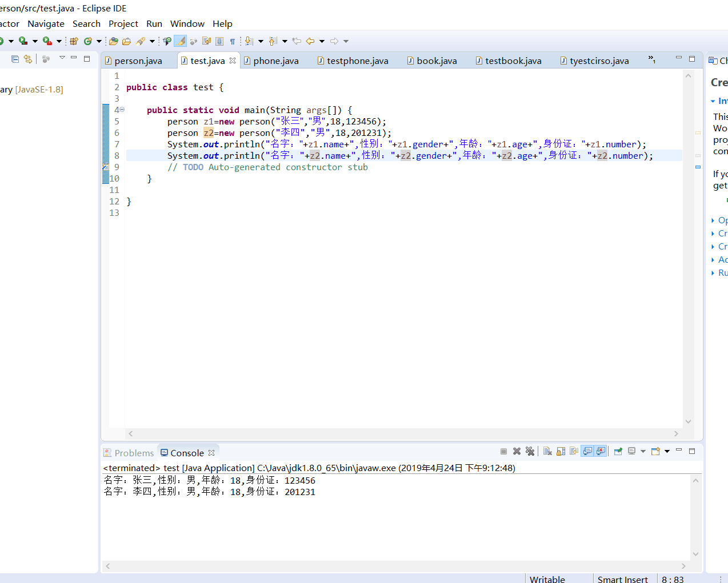Click Collapse All in the Package Explorer
Image resolution: width=728 pixels, height=583 pixels.
tap(15, 59)
